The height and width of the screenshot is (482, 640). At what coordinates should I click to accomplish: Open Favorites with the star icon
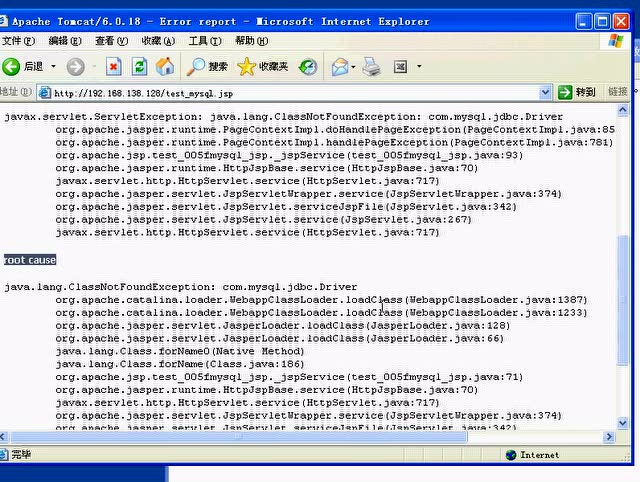(x=262, y=67)
